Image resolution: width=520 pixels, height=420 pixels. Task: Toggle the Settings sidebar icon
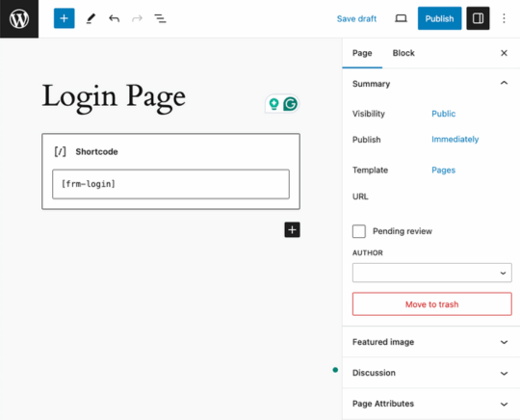(478, 18)
